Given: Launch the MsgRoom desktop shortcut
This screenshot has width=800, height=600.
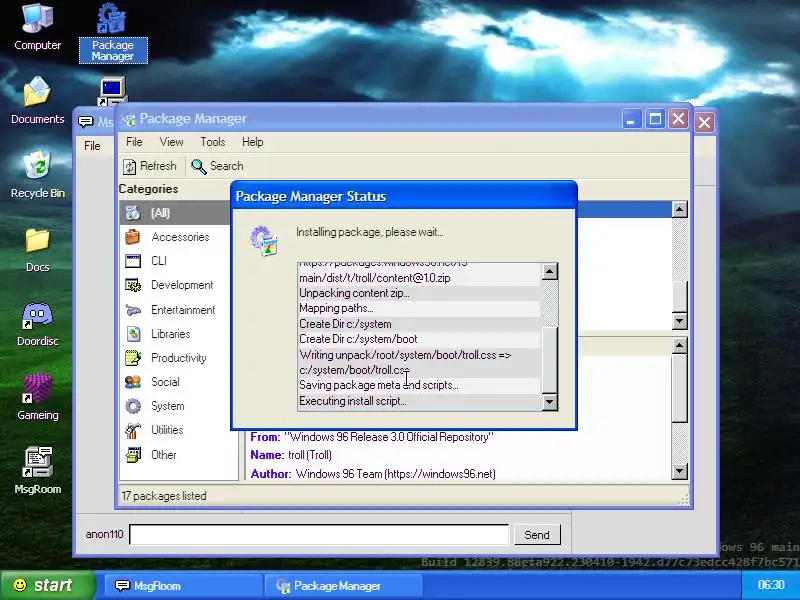Looking at the screenshot, I should [37, 470].
